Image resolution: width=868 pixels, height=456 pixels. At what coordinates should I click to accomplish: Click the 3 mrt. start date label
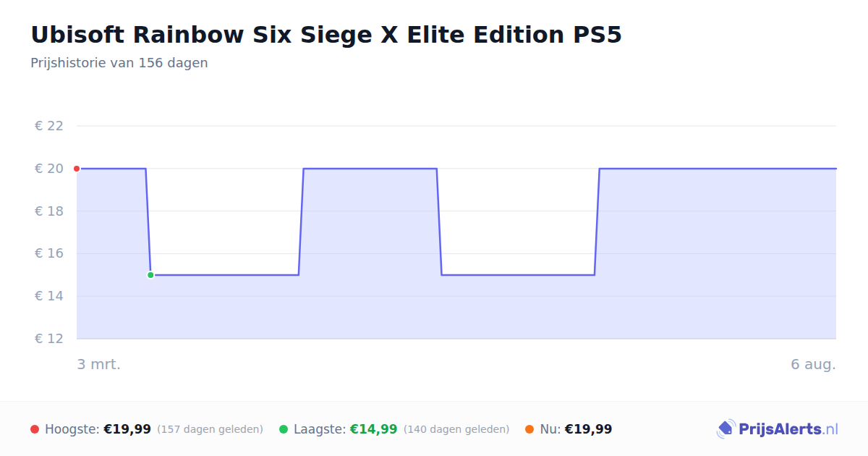(x=99, y=364)
